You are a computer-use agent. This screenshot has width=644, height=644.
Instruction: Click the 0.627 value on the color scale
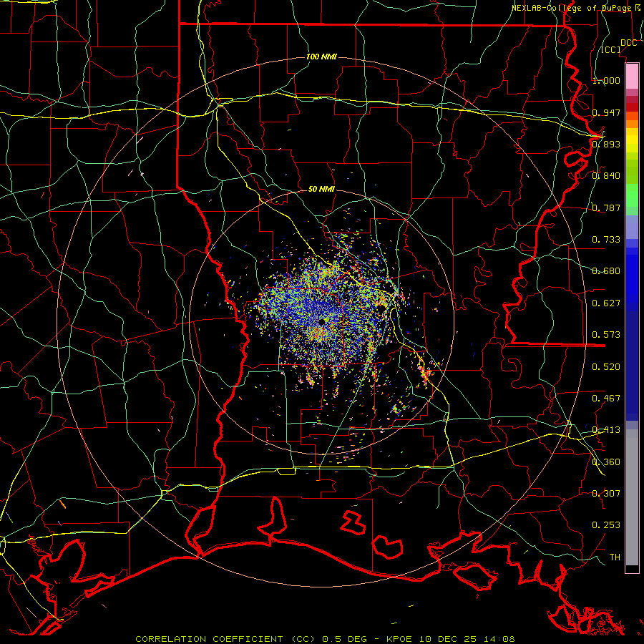pyautogui.click(x=606, y=303)
